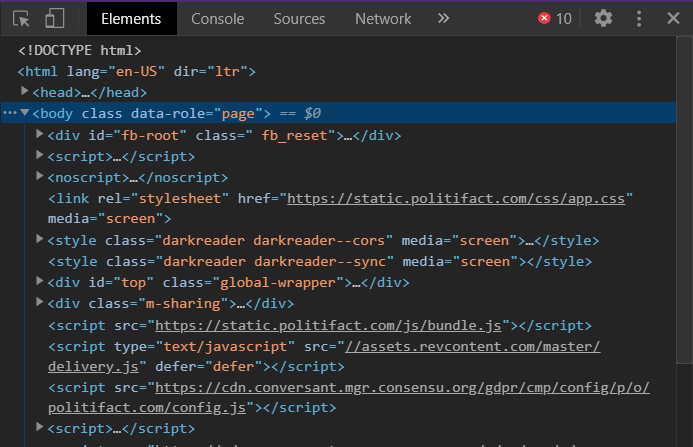Expand the noscript element
This screenshot has width=693, height=447.
click(39, 176)
